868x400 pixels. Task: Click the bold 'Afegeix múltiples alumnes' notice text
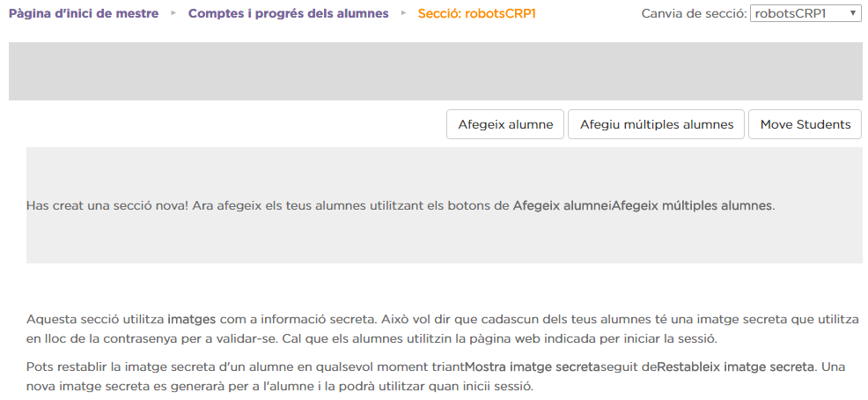pos(691,205)
